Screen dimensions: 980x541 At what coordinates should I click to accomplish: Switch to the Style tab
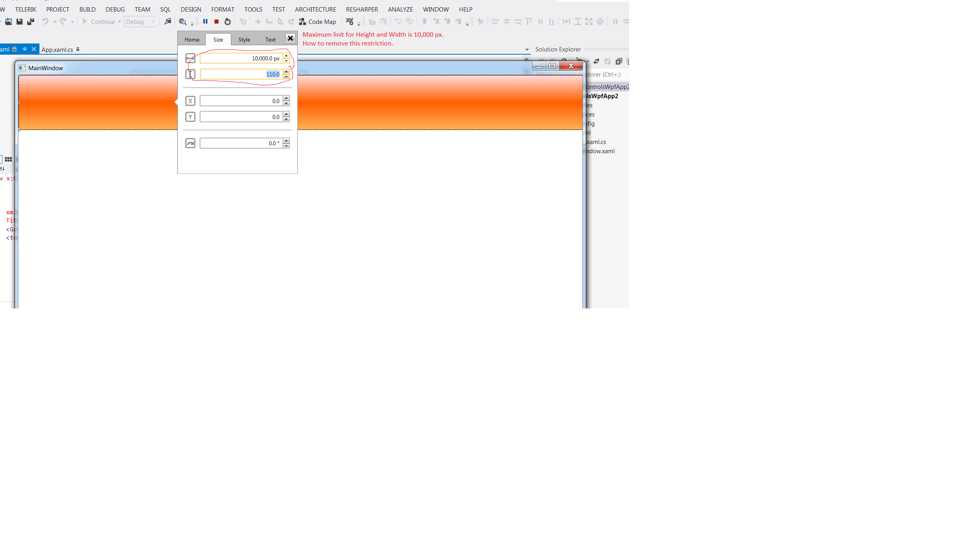pyautogui.click(x=244, y=39)
